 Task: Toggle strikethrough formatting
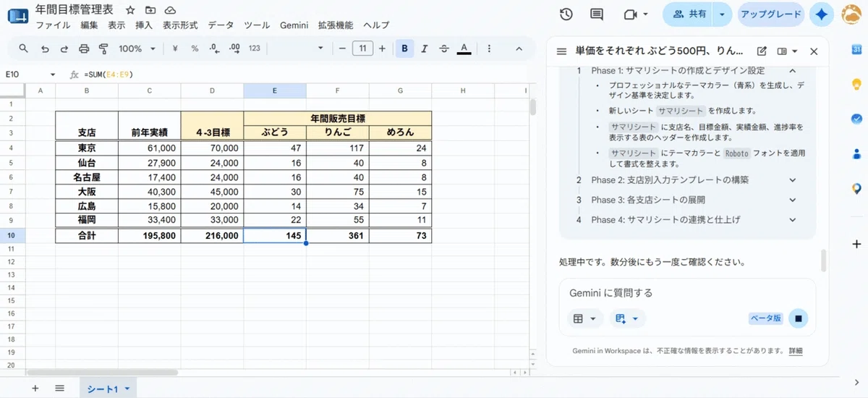point(443,48)
